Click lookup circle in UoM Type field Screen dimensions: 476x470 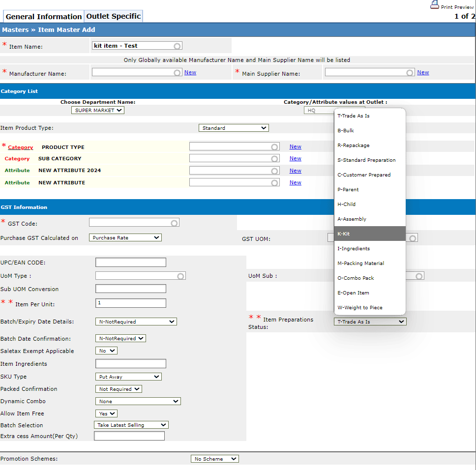coord(180,276)
